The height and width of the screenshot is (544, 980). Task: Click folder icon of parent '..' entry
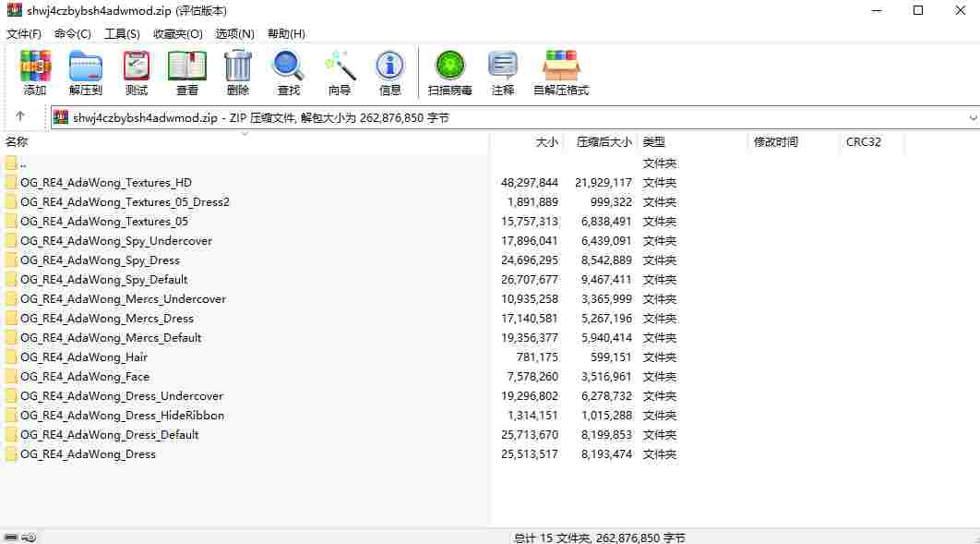(x=11, y=163)
